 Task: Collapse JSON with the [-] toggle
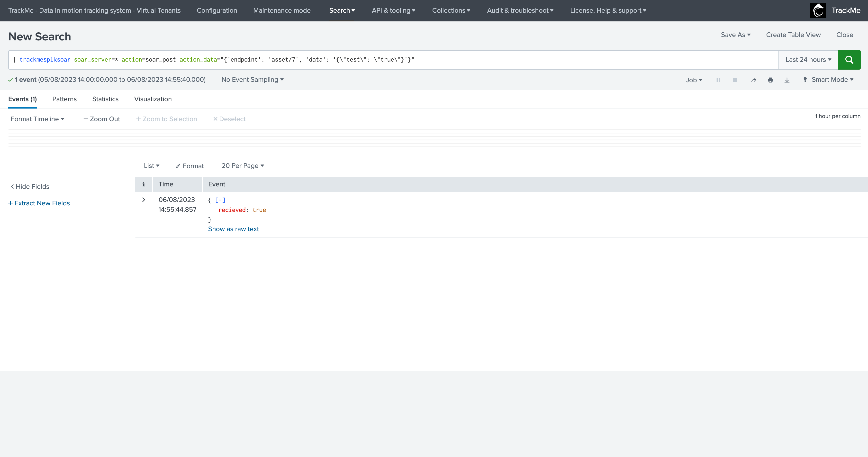[x=220, y=200]
